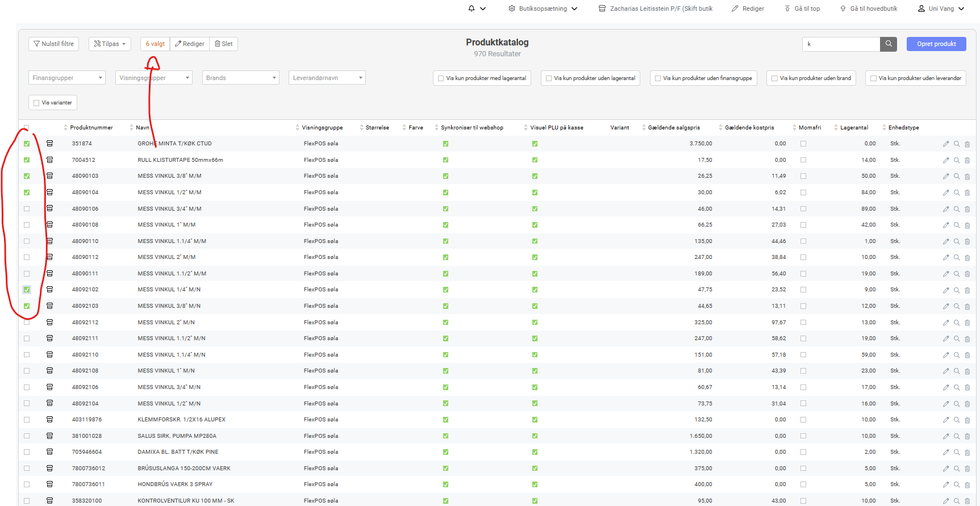Edit product 351874 with pencil icon
The width and height of the screenshot is (980, 506).
coord(946,144)
